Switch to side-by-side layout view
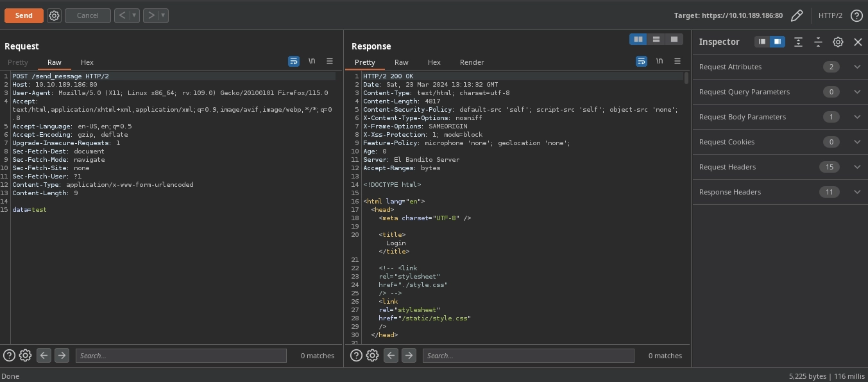The width and height of the screenshot is (868, 382). point(638,39)
